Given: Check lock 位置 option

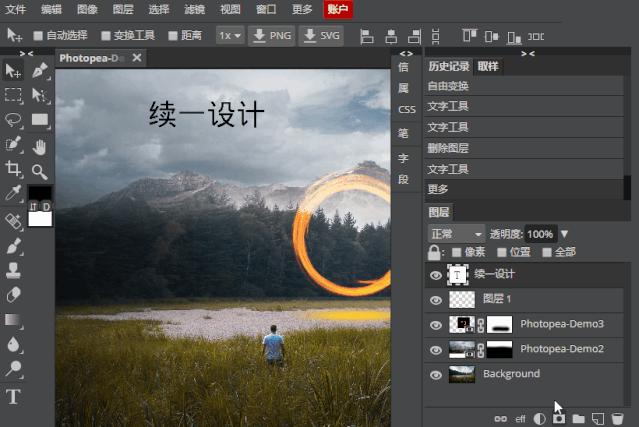Looking at the screenshot, I should pyautogui.click(x=502, y=252).
